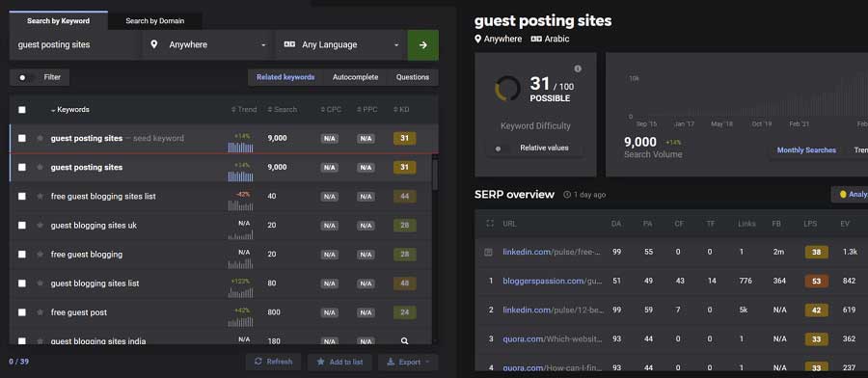The width and height of the screenshot is (868, 378).
Task: Click the location pin icon beside Anywhere
Action: 154,44
